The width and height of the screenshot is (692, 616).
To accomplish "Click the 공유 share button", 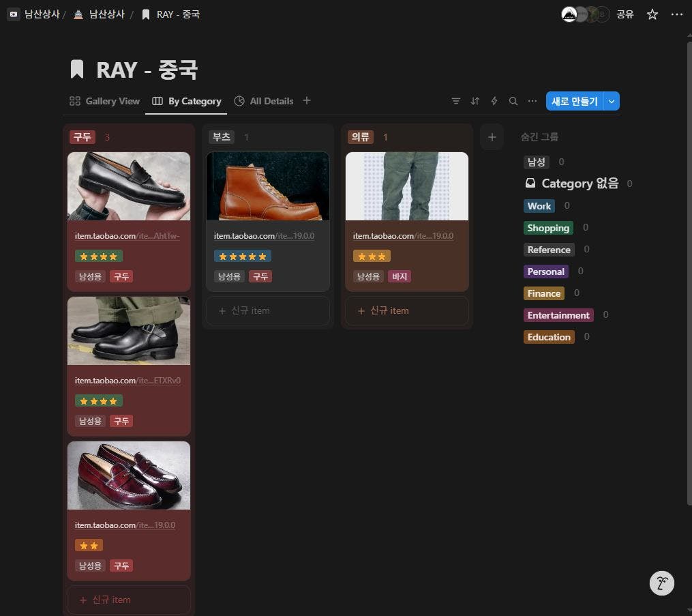I will tap(625, 14).
